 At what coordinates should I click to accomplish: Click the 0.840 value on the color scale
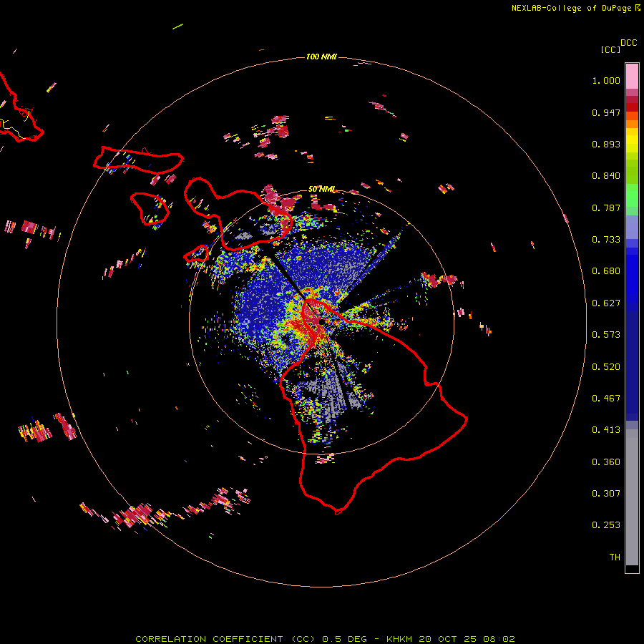(x=606, y=176)
